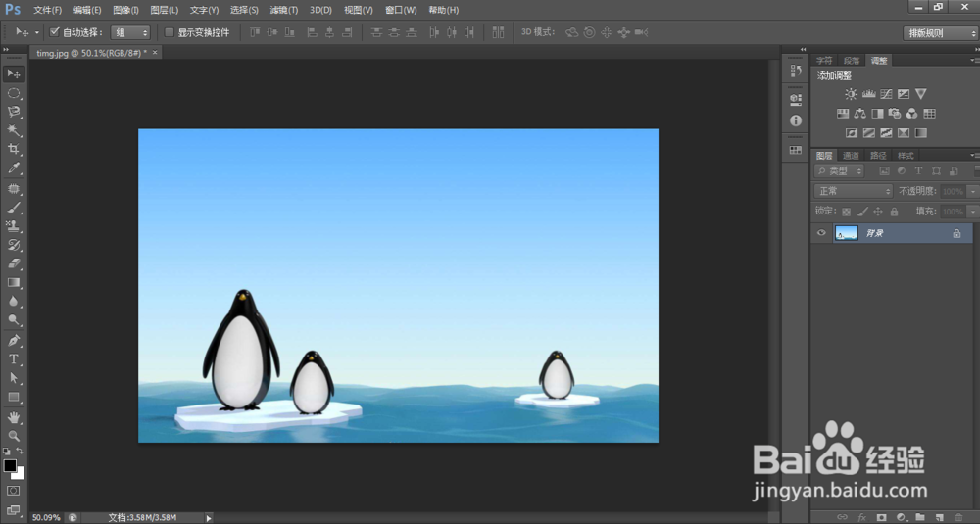Swap foreground and background colors
Viewport: 980px width, 524px height.
(x=20, y=451)
